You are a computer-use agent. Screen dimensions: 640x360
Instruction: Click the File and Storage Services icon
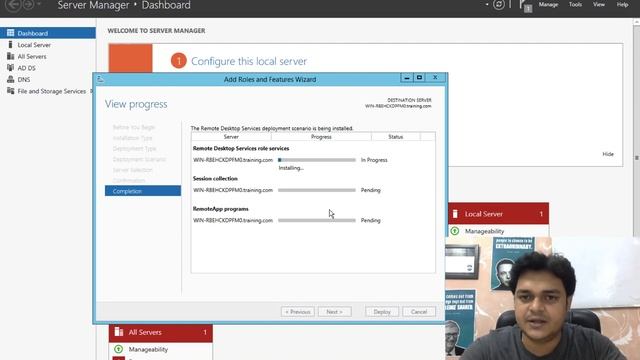(11, 91)
